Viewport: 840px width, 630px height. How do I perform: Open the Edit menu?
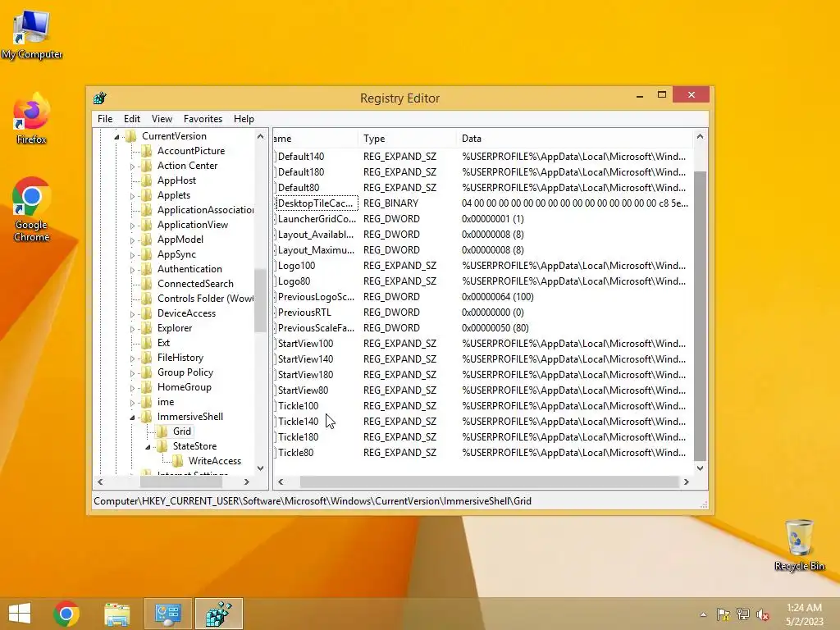(132, 119)
